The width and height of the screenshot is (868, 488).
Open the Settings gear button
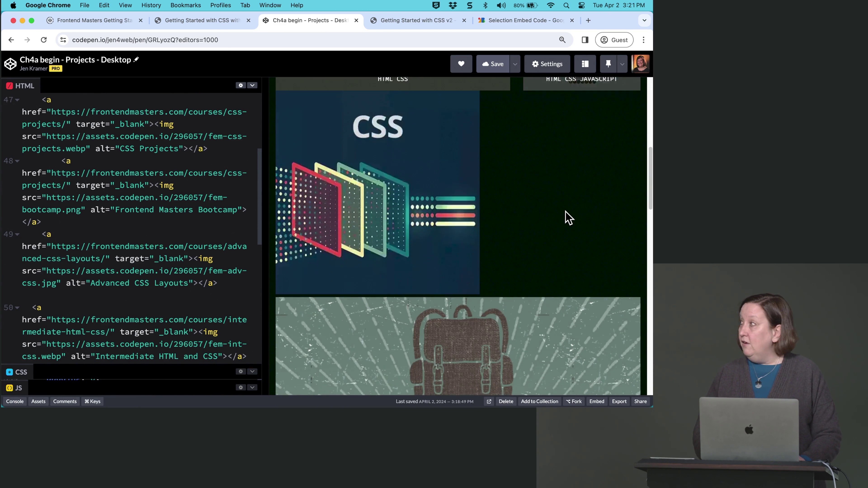pyautogui.click(x=547, y=64)
